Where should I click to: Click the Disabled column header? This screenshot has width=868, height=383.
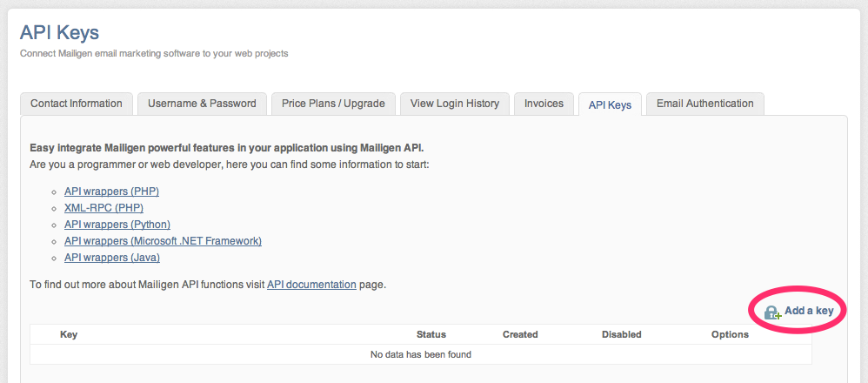click(622, 334)
